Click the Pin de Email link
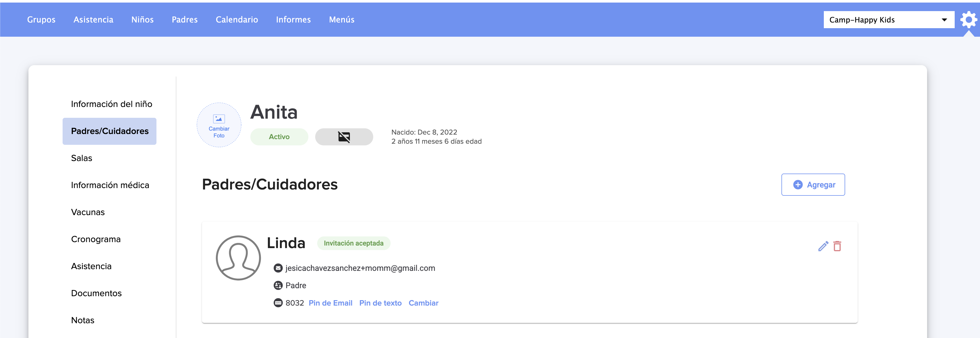This screenshot has height=338, width=980. pos(330,303)
